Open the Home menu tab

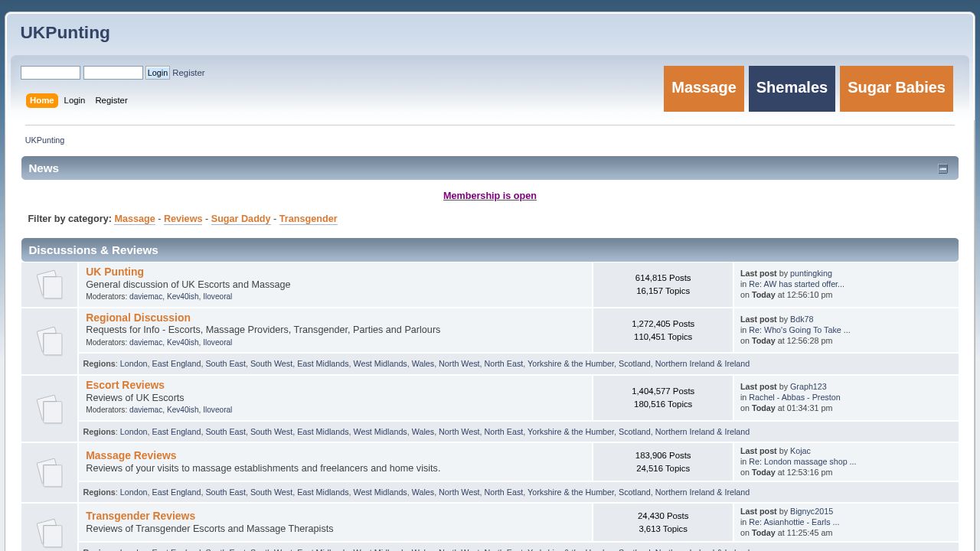[x=41, y=100]
